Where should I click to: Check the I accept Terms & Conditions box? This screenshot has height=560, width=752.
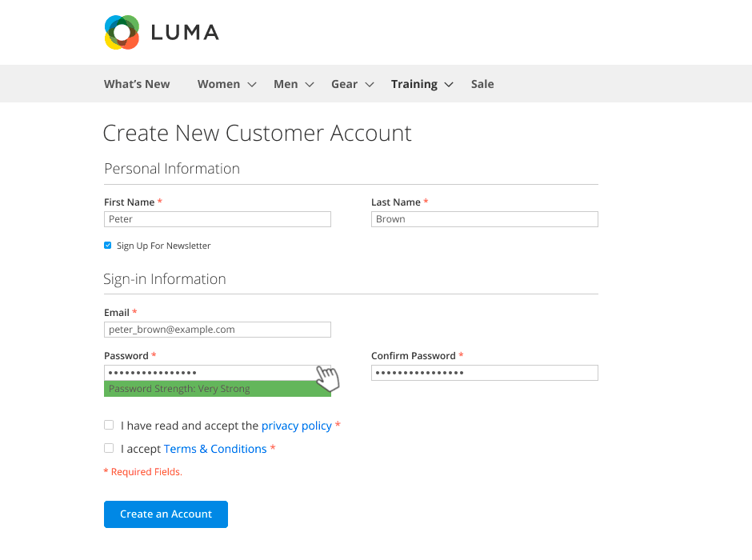109,448
